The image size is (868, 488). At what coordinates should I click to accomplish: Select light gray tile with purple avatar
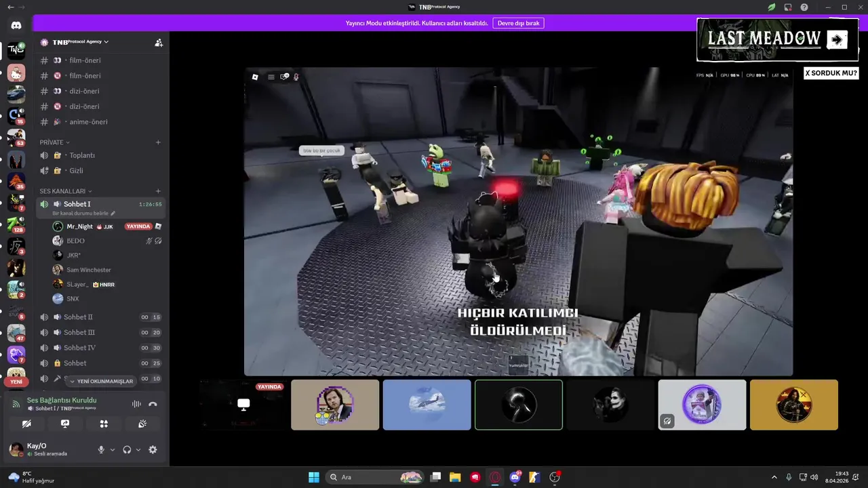[x=702, y=405]
